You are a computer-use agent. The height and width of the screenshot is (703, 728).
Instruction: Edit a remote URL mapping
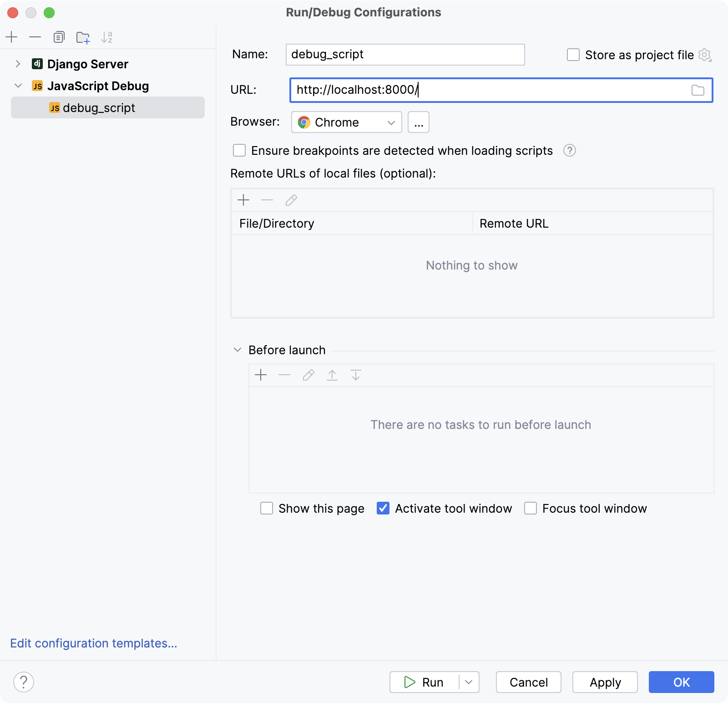[290, 200]
